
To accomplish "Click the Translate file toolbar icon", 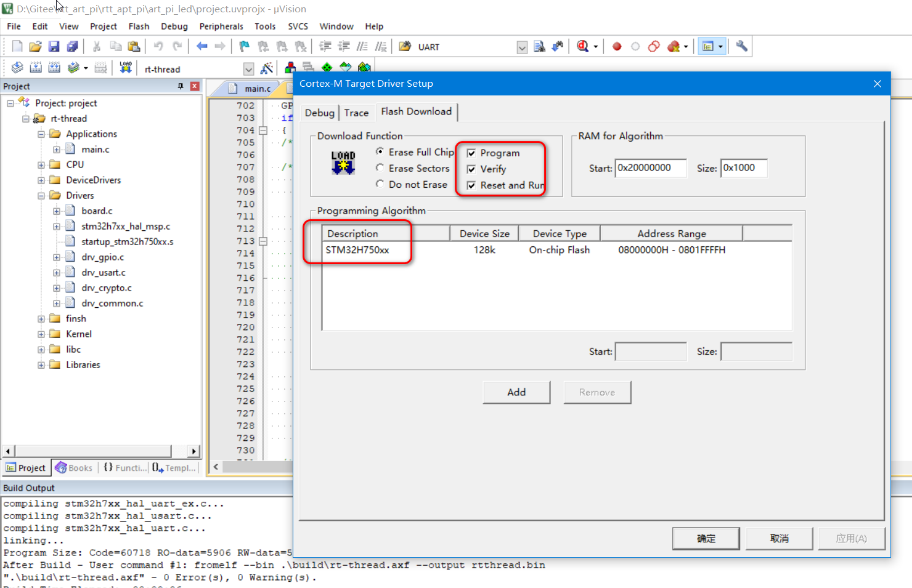I will pyautogui.click(x=17, y=68).
